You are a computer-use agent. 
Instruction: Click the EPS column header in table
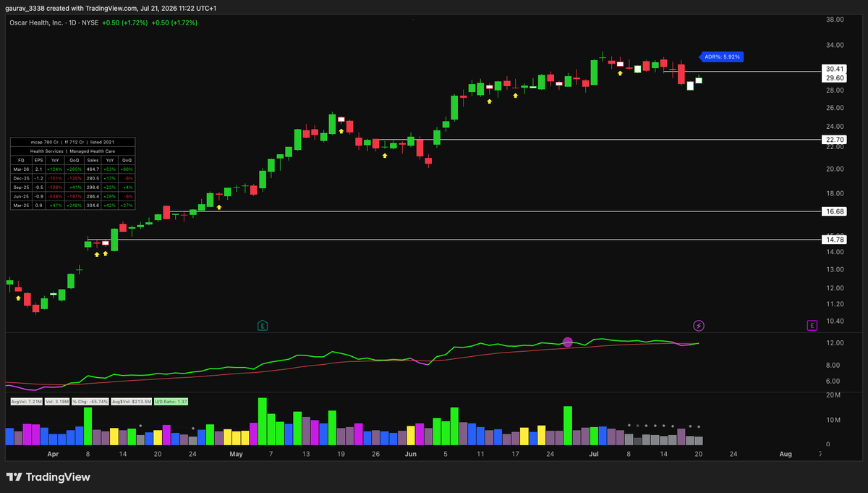click(38, 160)
